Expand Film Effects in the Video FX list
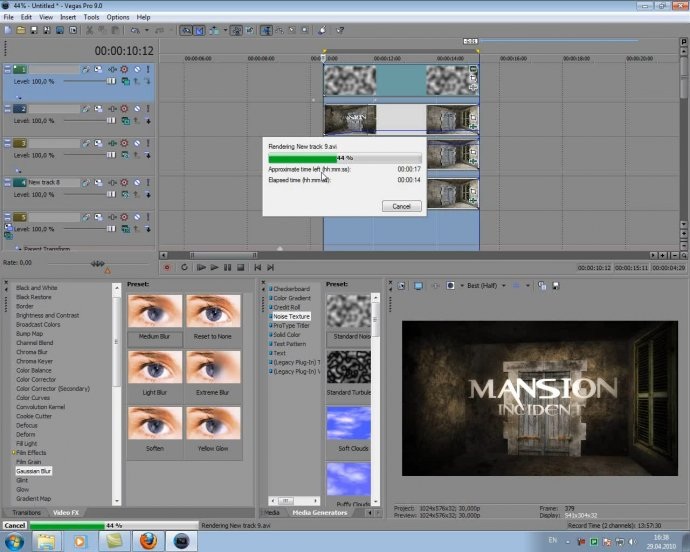 click(x=14, y=453)
